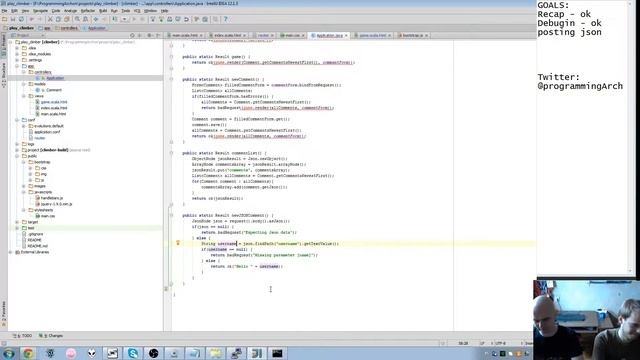Click Application breadcrumb in navigation bar
This screenshot has height=360, width=640.
(96, 28)
